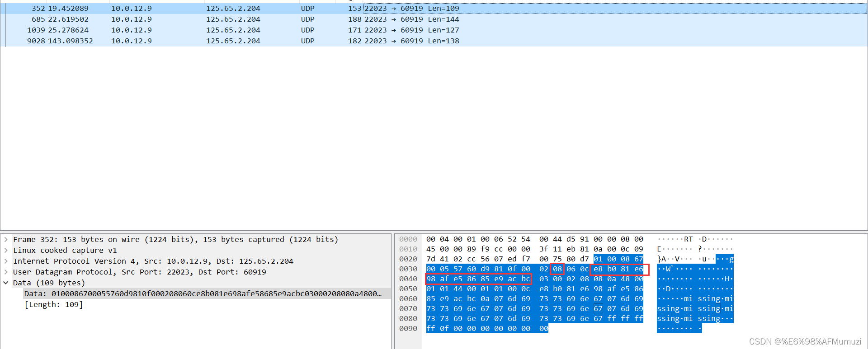Click hex offset 0030 row label

pos(408,269)
